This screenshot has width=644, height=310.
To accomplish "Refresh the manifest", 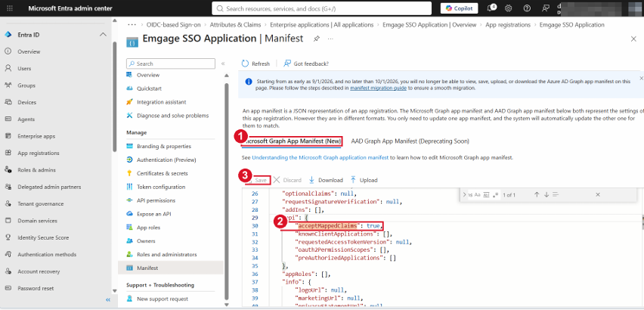I will pyautogui.click(x=256, y=64).
